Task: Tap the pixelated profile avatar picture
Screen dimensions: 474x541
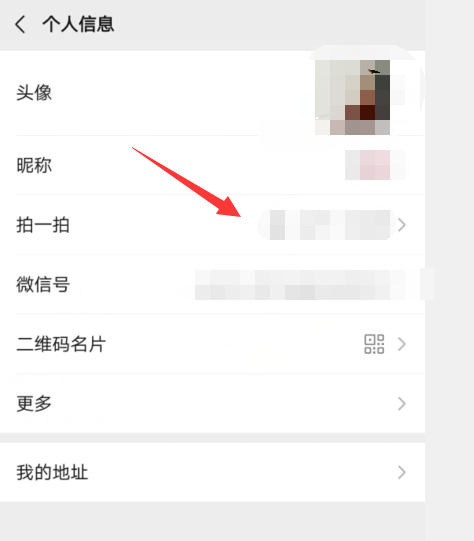Action: (353, 97)
